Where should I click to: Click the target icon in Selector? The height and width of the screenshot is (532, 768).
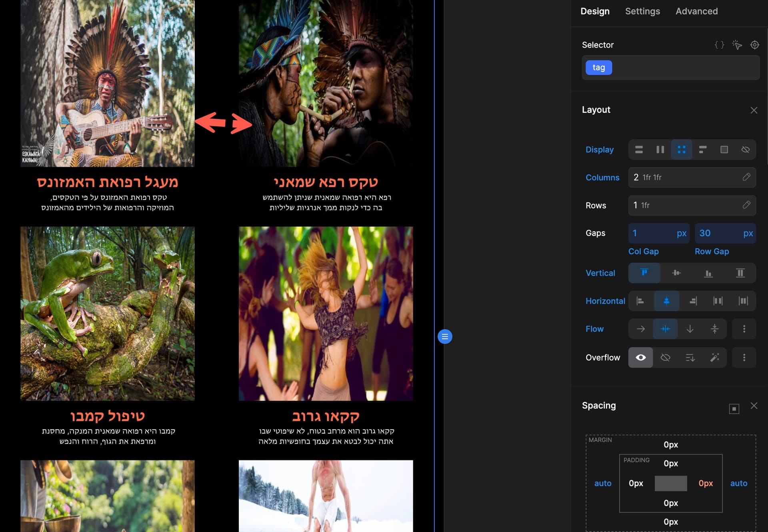point(754,45)
